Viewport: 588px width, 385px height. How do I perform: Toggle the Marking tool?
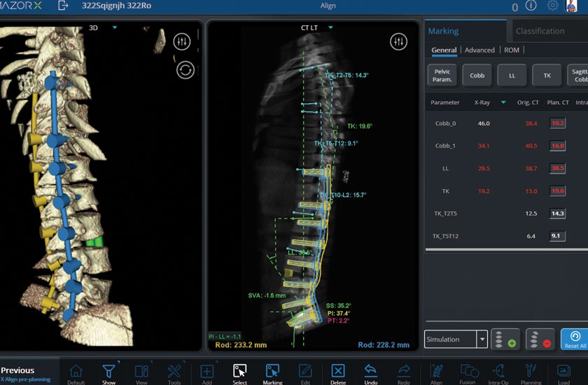tap(272, 372)
